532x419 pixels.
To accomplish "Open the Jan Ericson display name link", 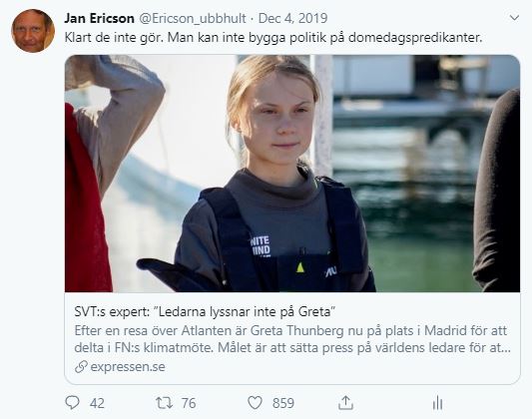I will pos(100,18).
